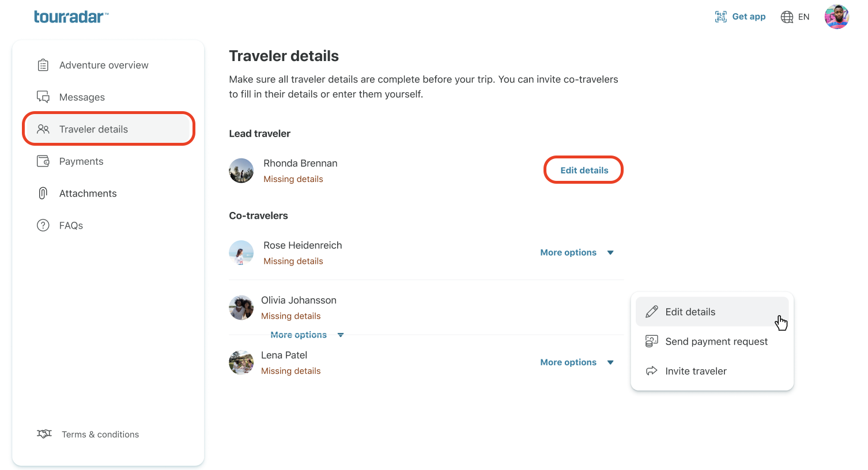This screenshot has height=470, width=868.
Task: Expand More options for Lena Patel
Action: tap(577, 362)
